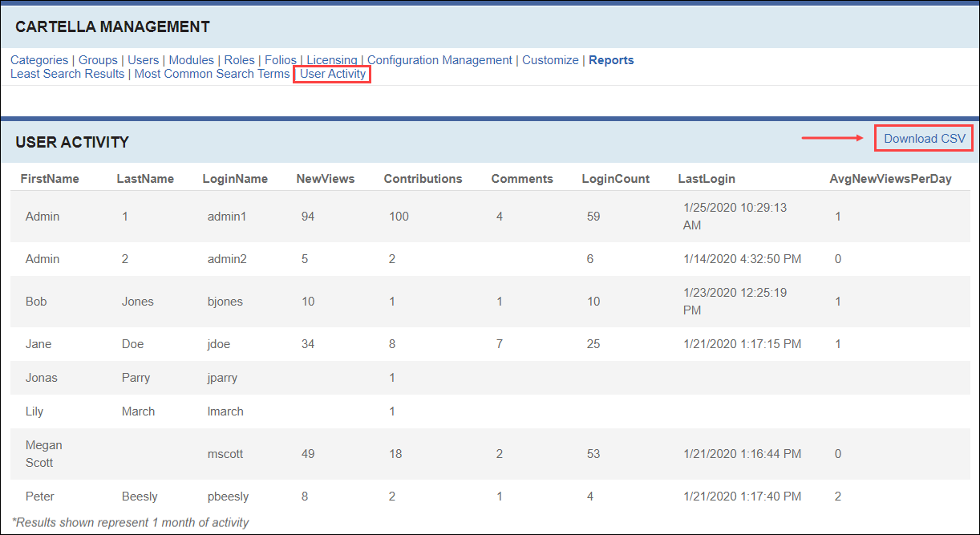980x535 pixels.
Task: Click mscott's NewViews value 49
Action: pos(308,454)
